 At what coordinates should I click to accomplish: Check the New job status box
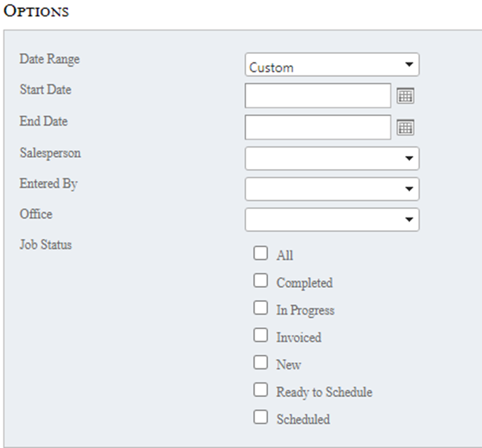click(261, 362)
